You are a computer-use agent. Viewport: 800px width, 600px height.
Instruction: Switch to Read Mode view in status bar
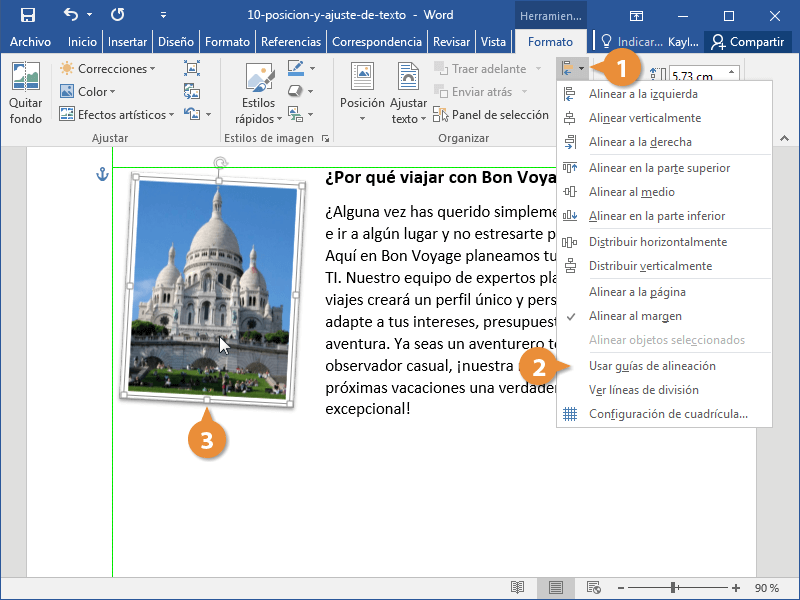[517, 587]
